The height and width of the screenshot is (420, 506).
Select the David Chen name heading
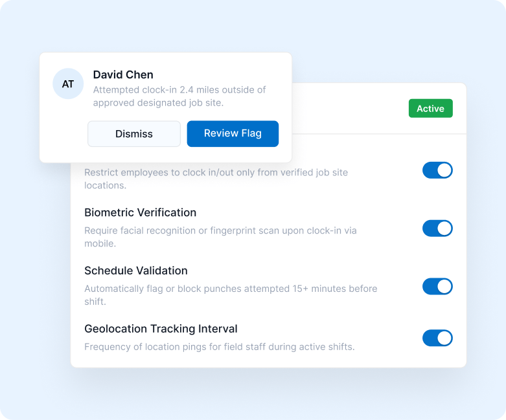click(x=123, y=74)
